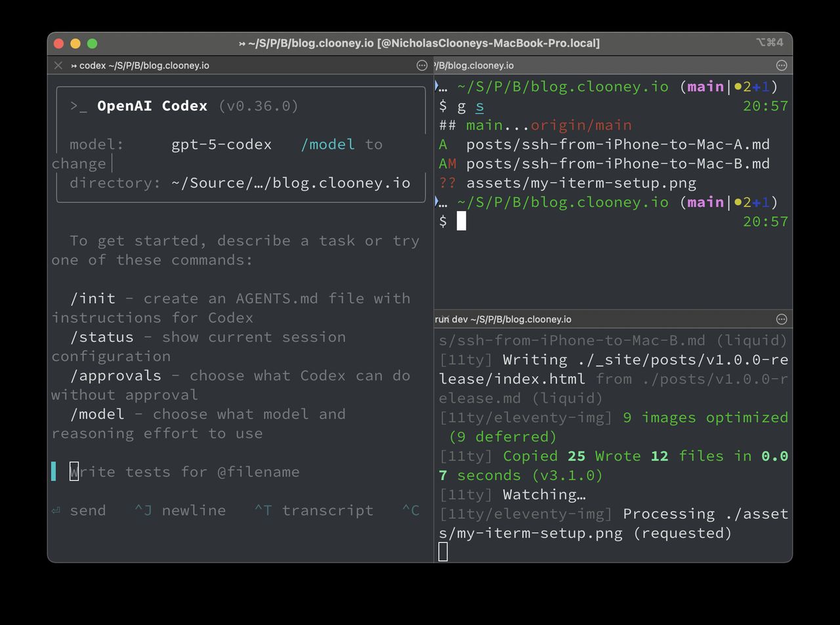Click "9 images optimized" in the run dev pane
The height and width of the screenshot is (625, 840).
point(705,418)
